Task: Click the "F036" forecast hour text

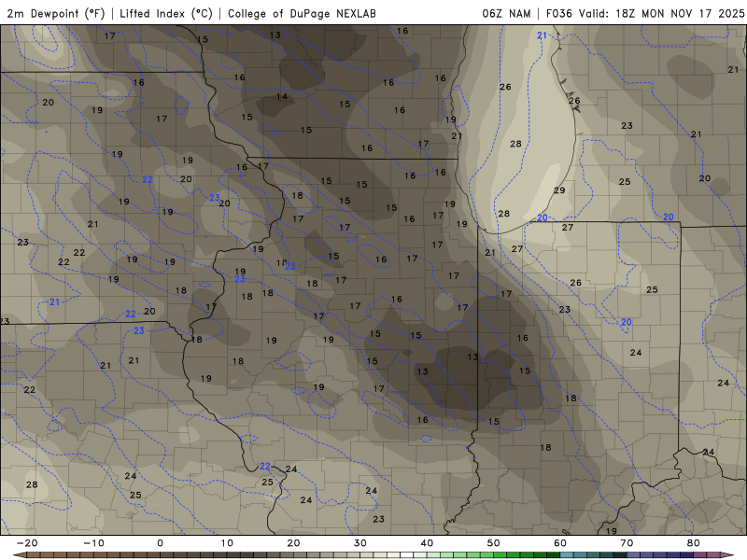Action: 558,13
